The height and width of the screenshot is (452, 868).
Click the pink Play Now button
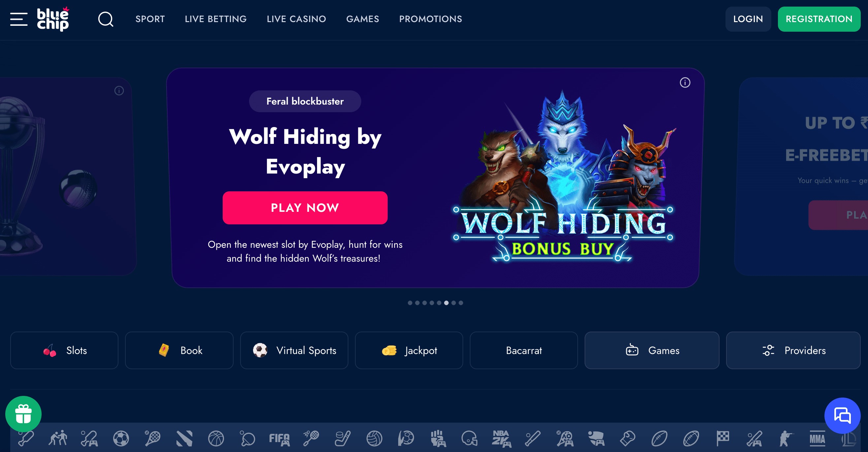tap(305, 208)
